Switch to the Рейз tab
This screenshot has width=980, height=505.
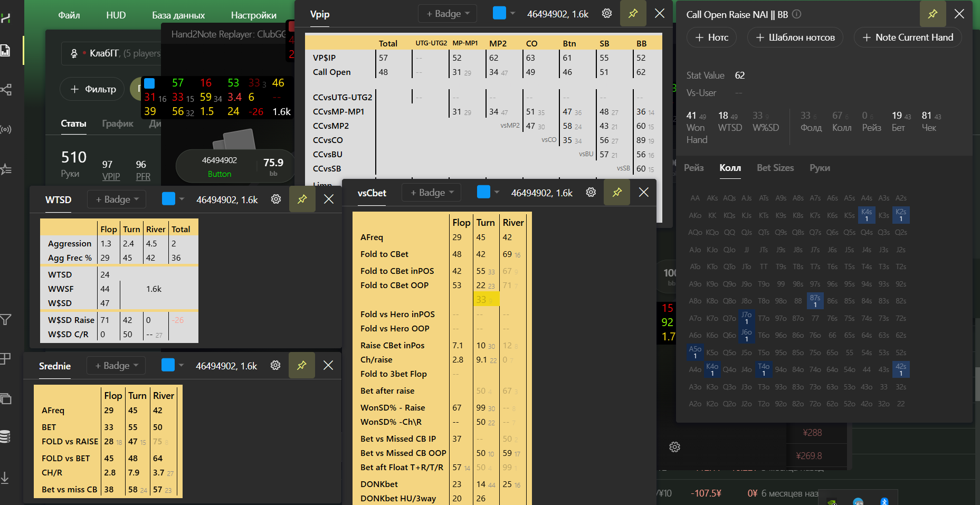click(x=694, y=168)
